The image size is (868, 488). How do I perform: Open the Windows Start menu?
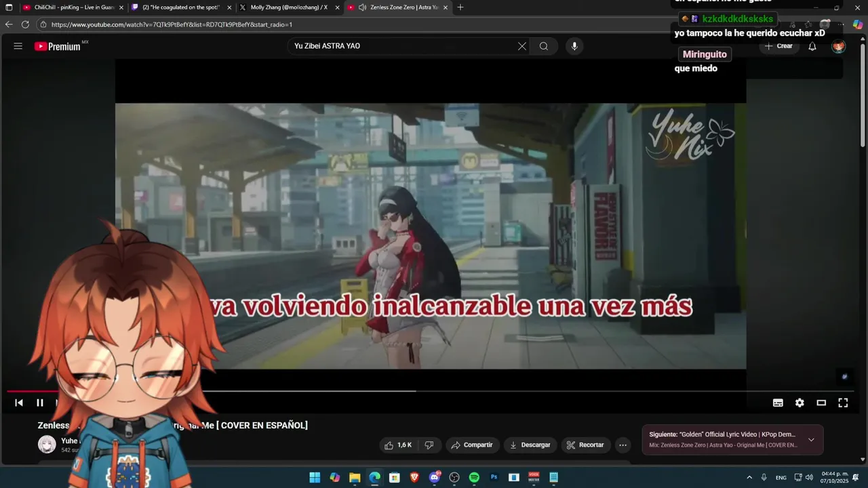click(x=315, y=477)
